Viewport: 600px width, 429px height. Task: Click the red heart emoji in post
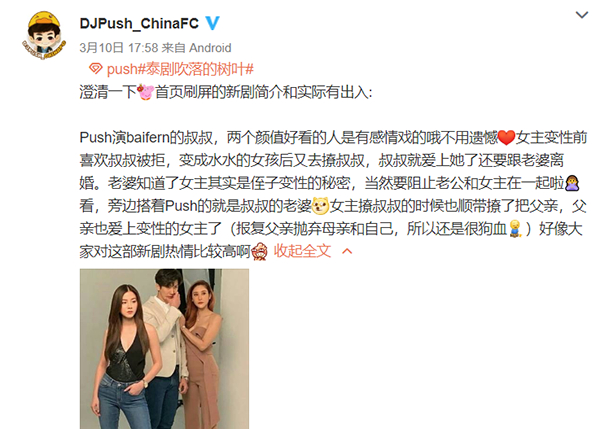pos(506,137)
